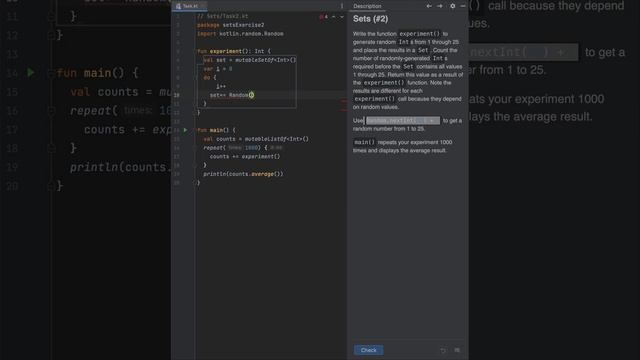Click the println(counts.average()) line
640x360 pixels.
243,174
